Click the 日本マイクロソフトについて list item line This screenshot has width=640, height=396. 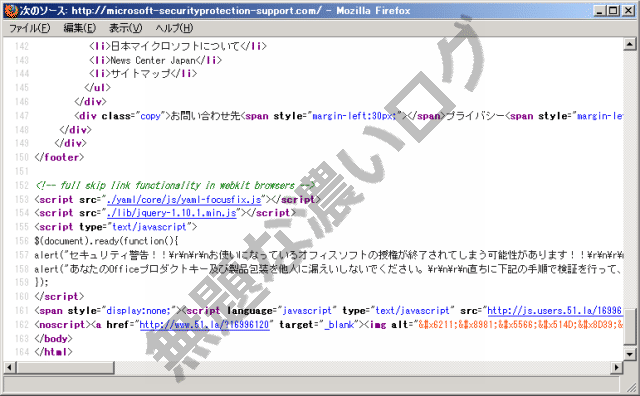(178, 46)
